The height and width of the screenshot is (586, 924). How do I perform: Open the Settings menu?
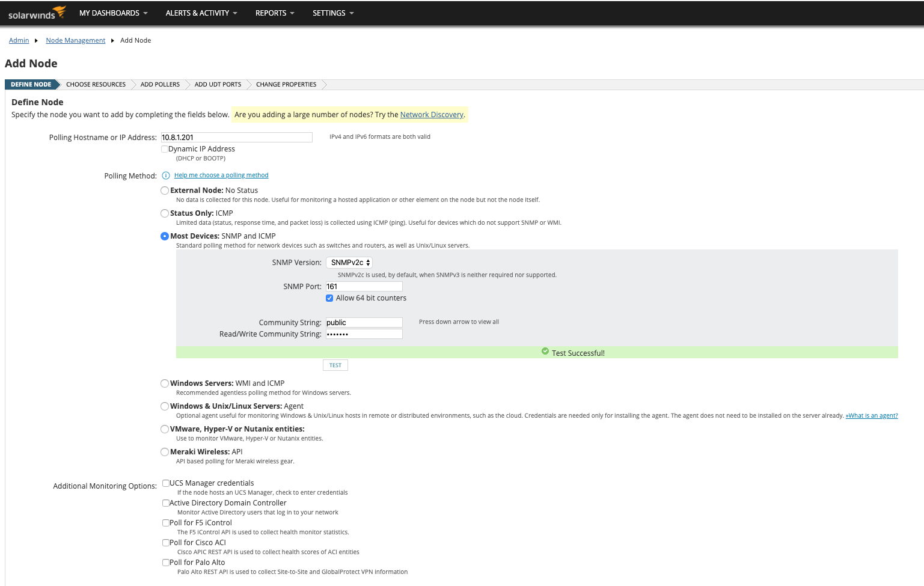tap(333, 13)
